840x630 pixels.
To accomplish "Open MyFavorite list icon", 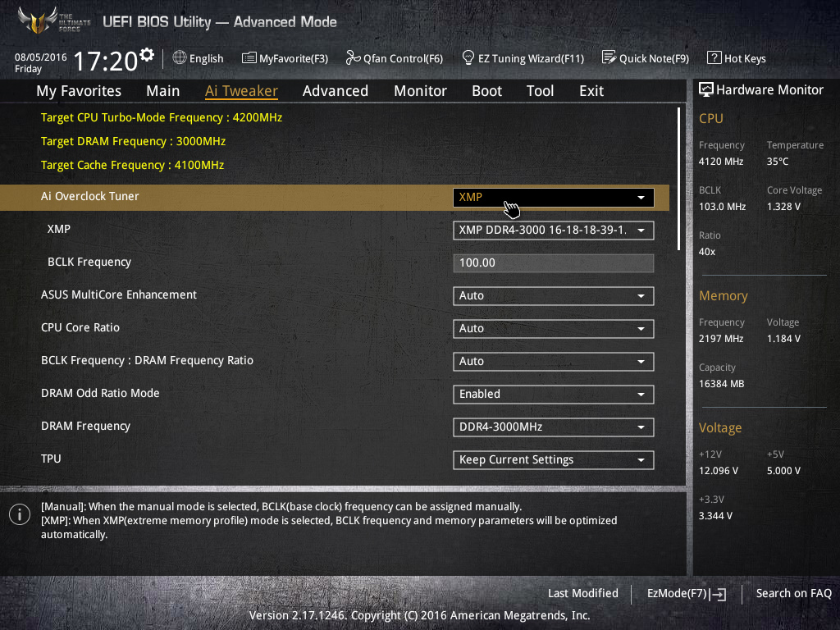I will 249,58.
